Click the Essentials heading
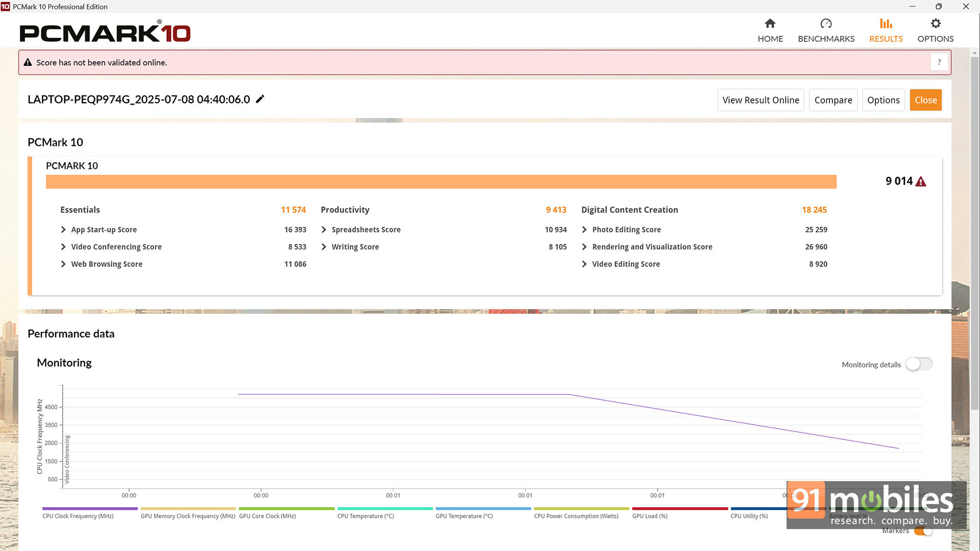 [80, 210]
